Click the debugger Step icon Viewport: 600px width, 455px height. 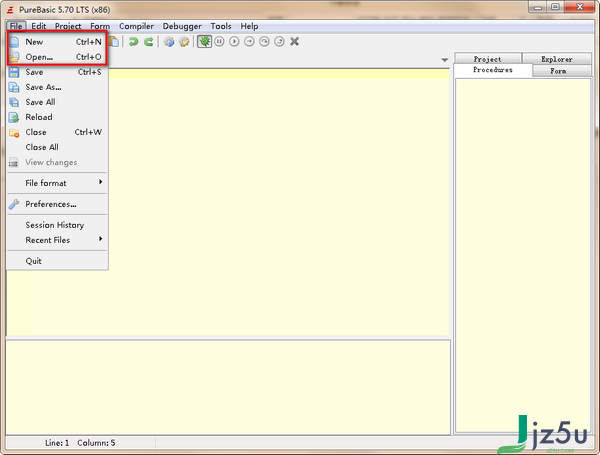click(249, 41)
